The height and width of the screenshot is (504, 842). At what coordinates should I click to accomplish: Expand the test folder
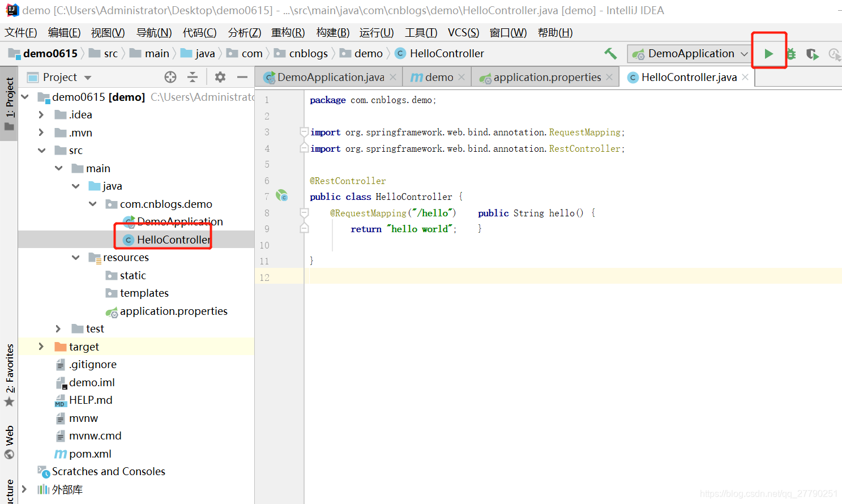point(58,329)
